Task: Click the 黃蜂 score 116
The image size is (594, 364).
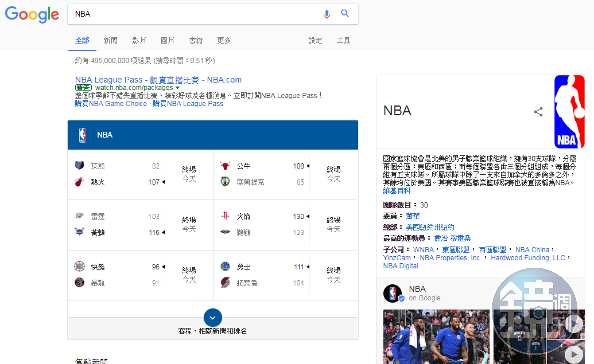Action: 154,233
